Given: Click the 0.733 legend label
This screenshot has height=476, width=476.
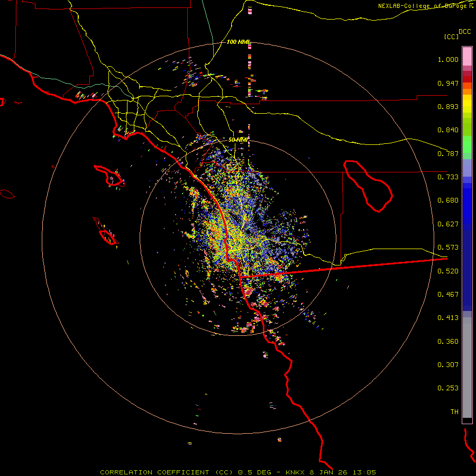Looking at the screenshot, I should click(448, 177).
